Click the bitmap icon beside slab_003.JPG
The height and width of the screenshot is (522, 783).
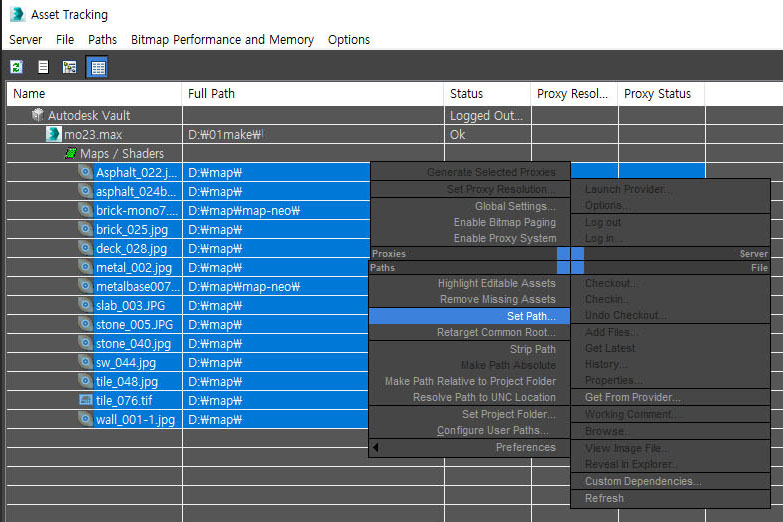coord(86,305)
